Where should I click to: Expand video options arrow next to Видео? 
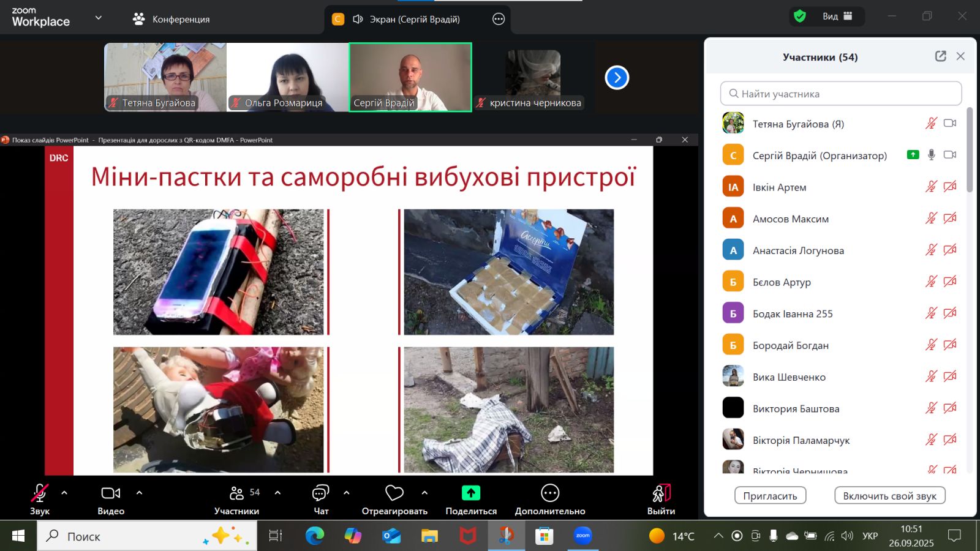pyautogui.click(x=139, y=493)
